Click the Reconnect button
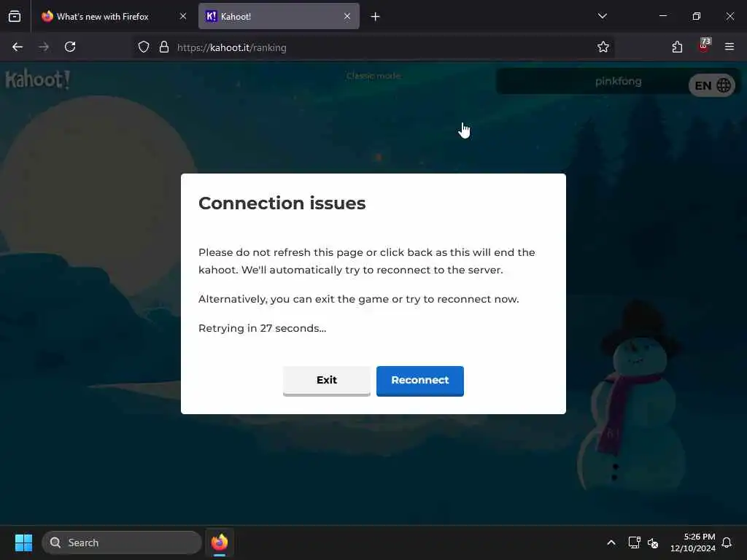The height and width of the screenshot is (560, 747). pyautogui.click(x=419, y=381)
